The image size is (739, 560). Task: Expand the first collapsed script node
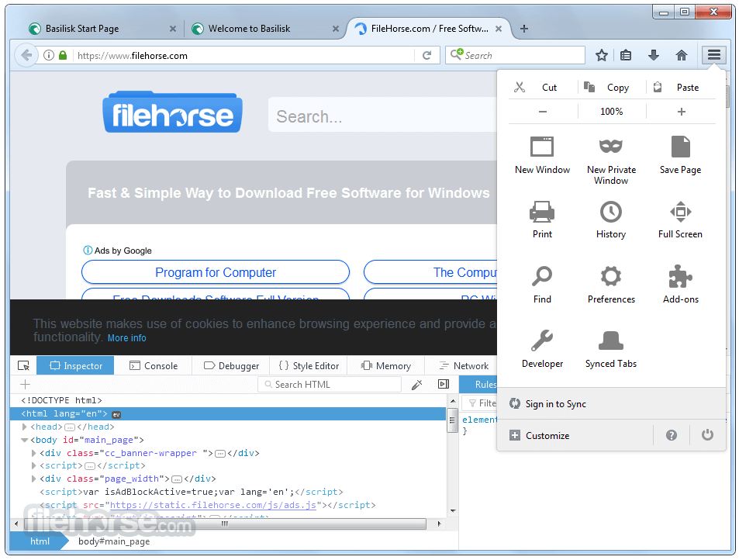point(33,465)
